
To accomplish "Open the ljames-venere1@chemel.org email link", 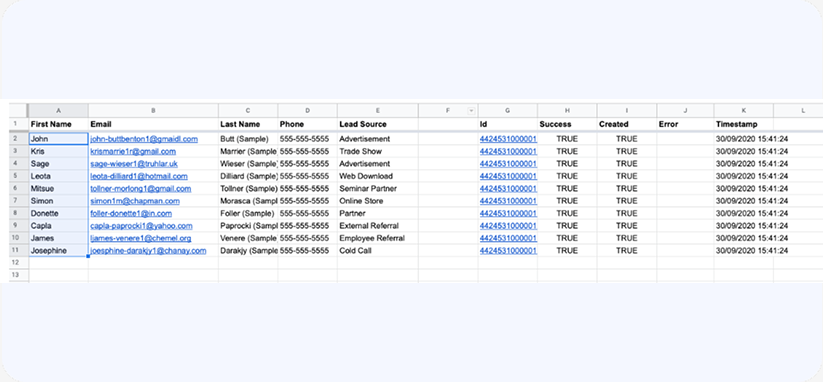I will point(141,238).
